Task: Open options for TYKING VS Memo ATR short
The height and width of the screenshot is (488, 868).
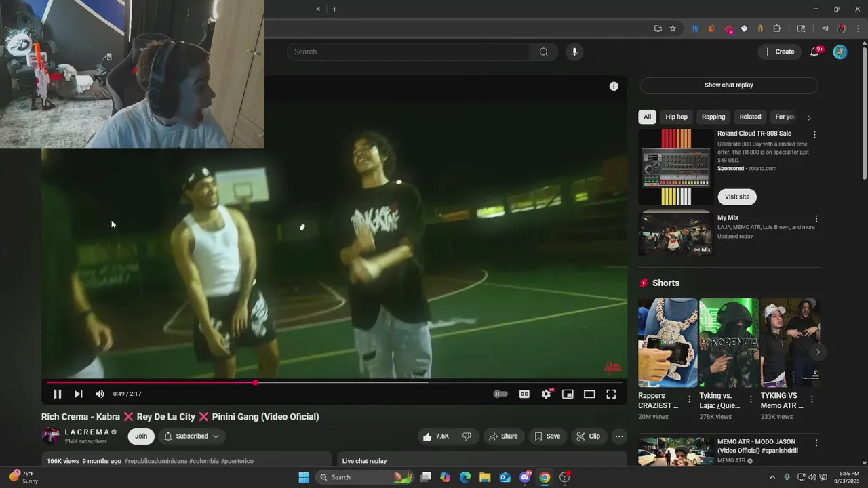Action: [x=812, y=399]
